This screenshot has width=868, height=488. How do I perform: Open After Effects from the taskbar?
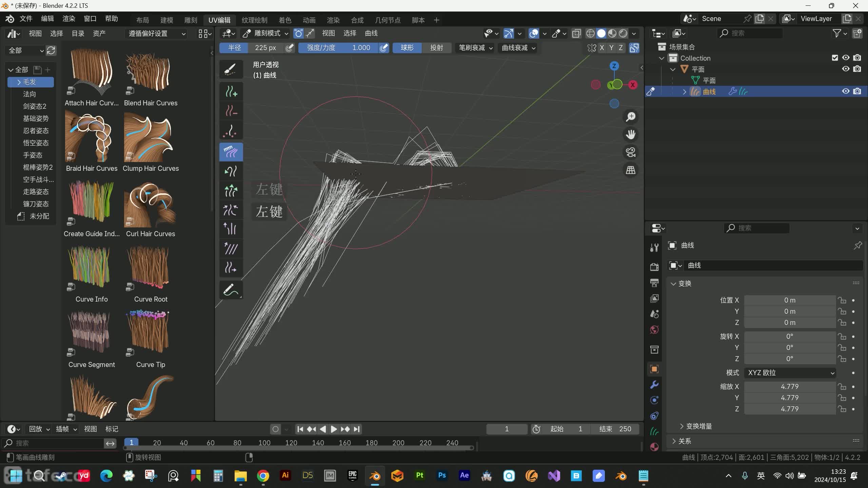464,475
